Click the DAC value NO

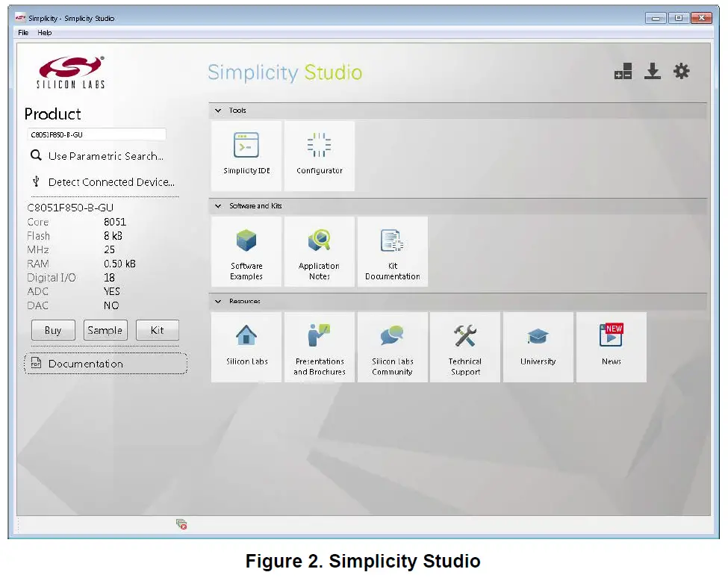click(x=111, y=305)
